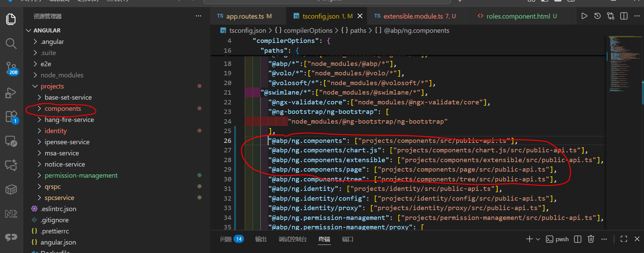Click the Run play button in editor toolbar

tap(584, 16)
